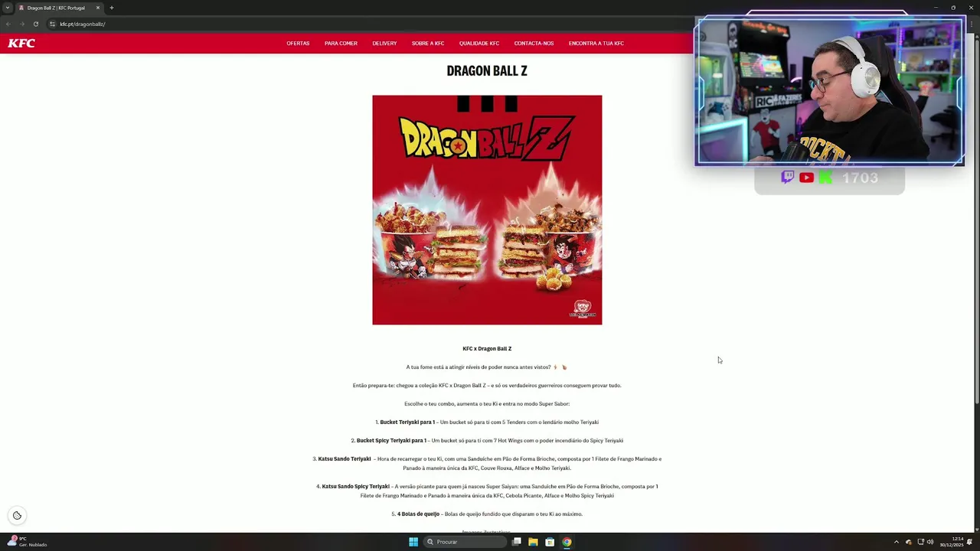The image size is (980, 551).
Task: Click the Procurar taskbar search box
Action: tap(465, 542)
